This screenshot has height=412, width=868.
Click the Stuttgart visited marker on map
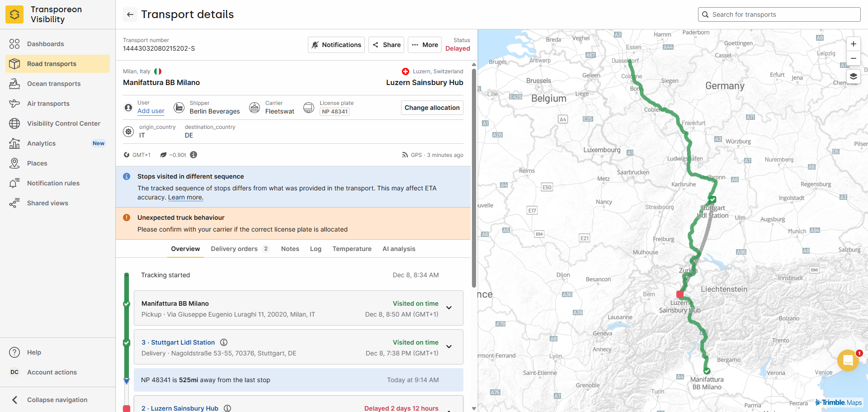[712, 199]
